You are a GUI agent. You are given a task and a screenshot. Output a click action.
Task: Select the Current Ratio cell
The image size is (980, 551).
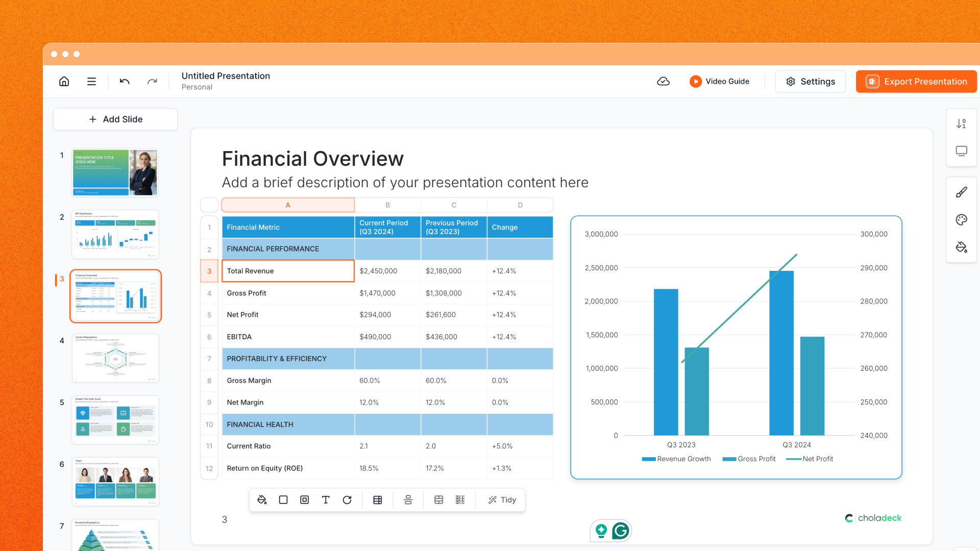click(288, 446)
